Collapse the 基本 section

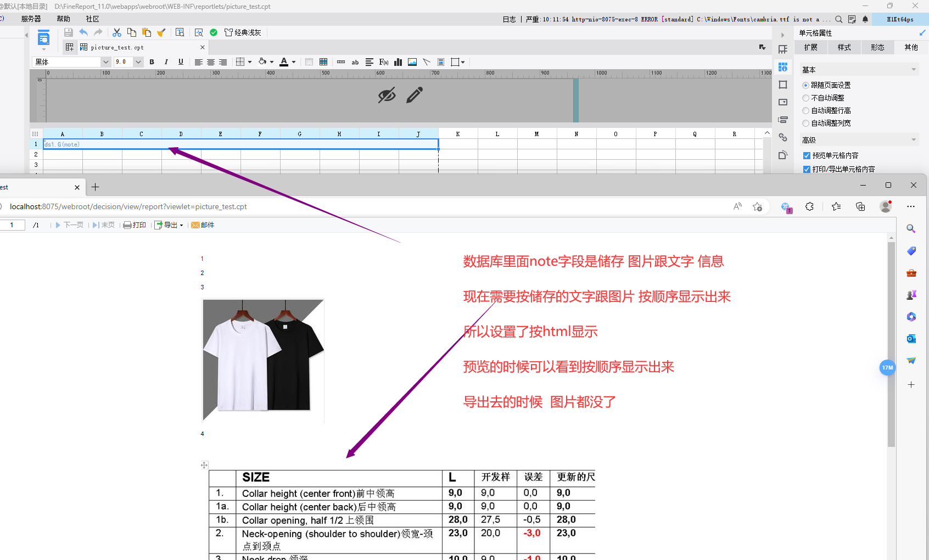(x=914, y=70)
